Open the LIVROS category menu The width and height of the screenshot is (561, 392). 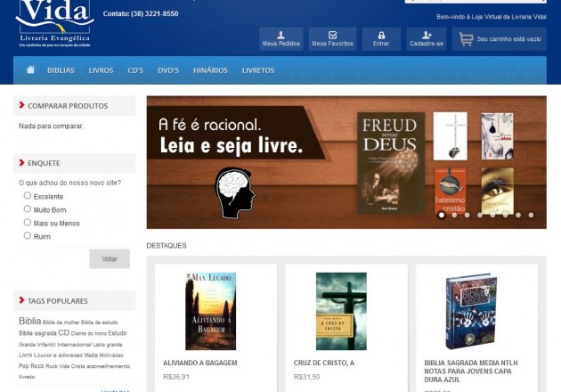coord(101,70)
